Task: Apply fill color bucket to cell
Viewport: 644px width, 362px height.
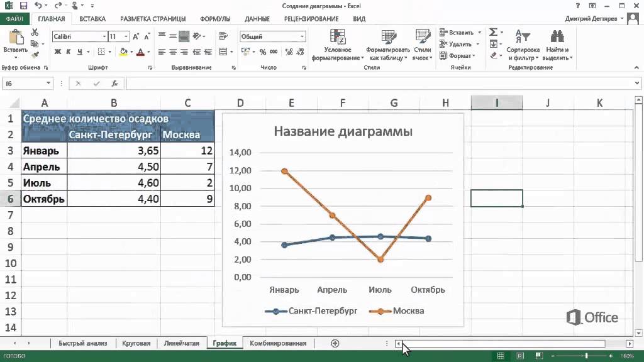Action: [123, 52]
